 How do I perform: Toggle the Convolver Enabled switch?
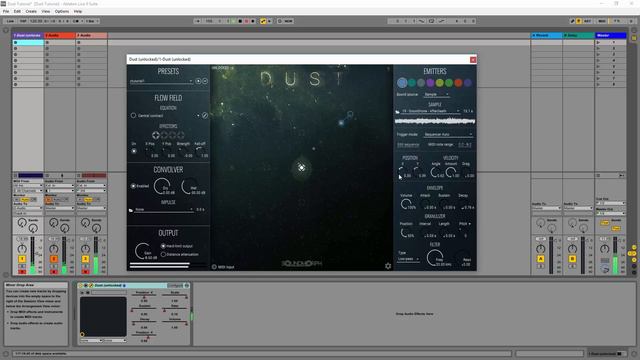point(133,186)
